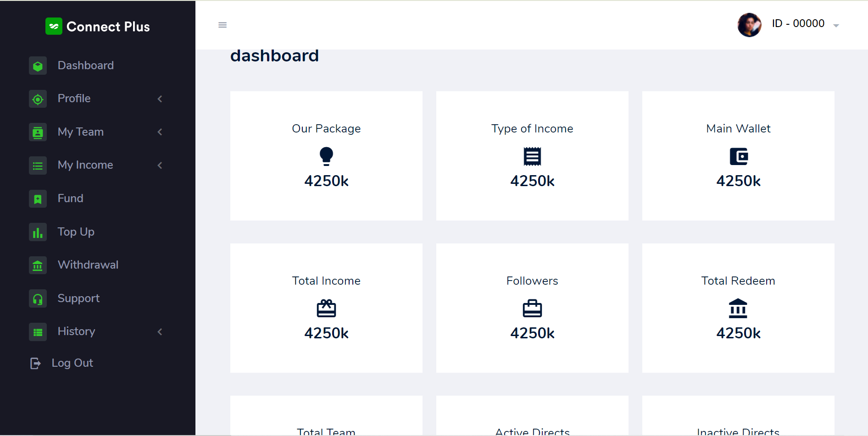Click the Type of Income receipt icon
868x436 pixels.
(532, 156)
